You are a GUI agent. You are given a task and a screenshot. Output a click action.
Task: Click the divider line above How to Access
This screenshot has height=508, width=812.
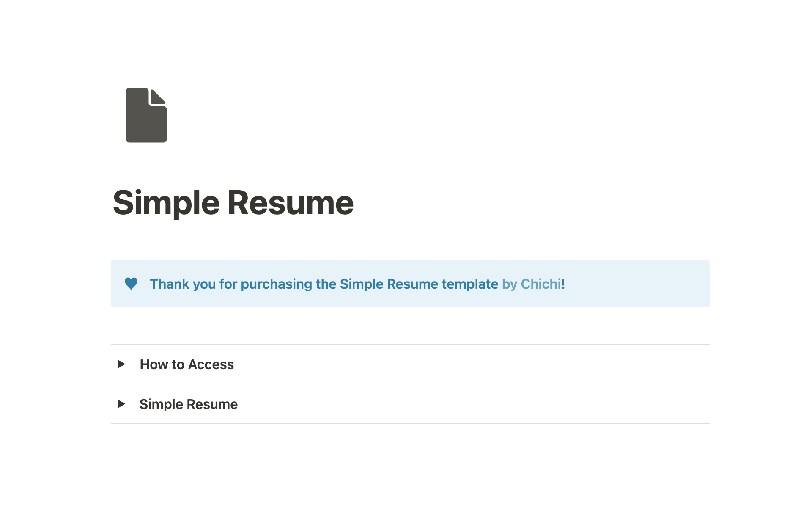(x=410, y=344)
